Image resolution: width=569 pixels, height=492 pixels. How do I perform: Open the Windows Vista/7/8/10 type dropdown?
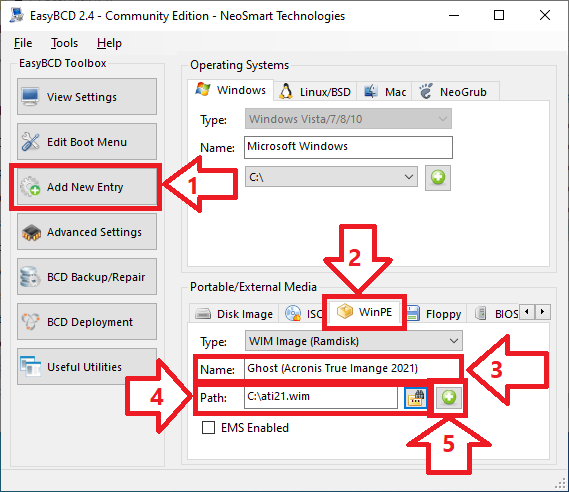(348, 119)
